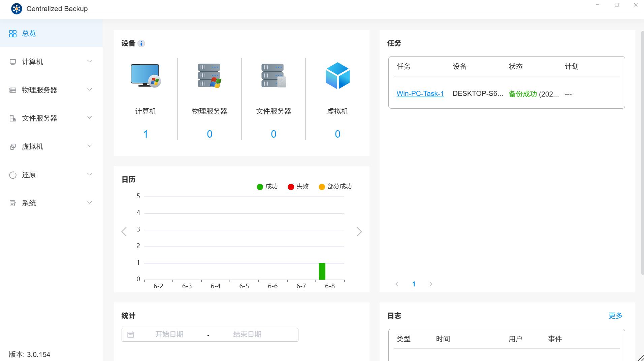Expand the 文件服务器 sidebar section
The height and width of the screenshot is (361, 644).
tap(90, 118)
